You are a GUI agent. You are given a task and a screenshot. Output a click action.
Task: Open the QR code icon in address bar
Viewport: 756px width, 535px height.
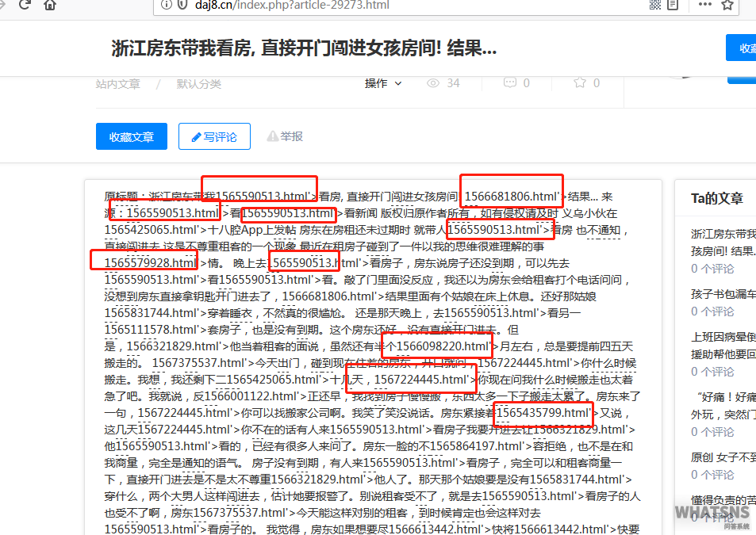(x=654, y=5)
